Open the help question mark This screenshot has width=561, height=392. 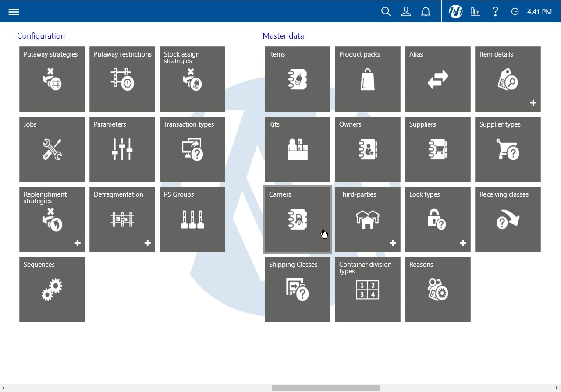(495, 12)
